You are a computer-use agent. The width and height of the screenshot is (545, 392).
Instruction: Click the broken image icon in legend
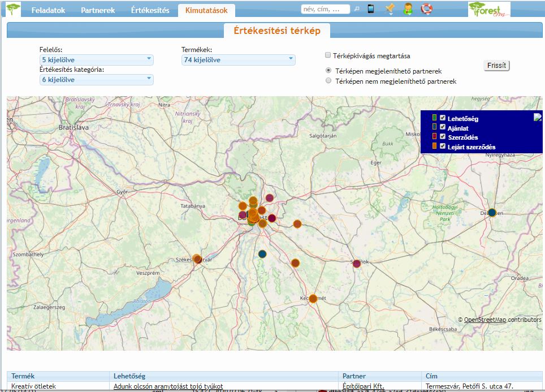(538, 117)
